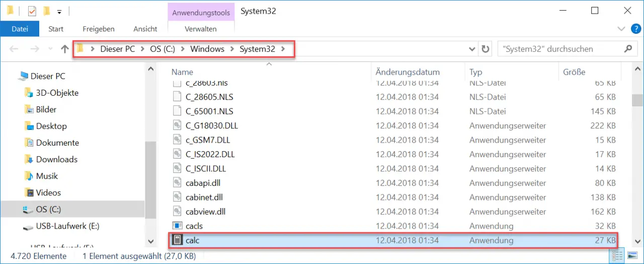Click the New Folder quick access icon
Viewport: 644px width, 264px height.
(x=46, y=11)
